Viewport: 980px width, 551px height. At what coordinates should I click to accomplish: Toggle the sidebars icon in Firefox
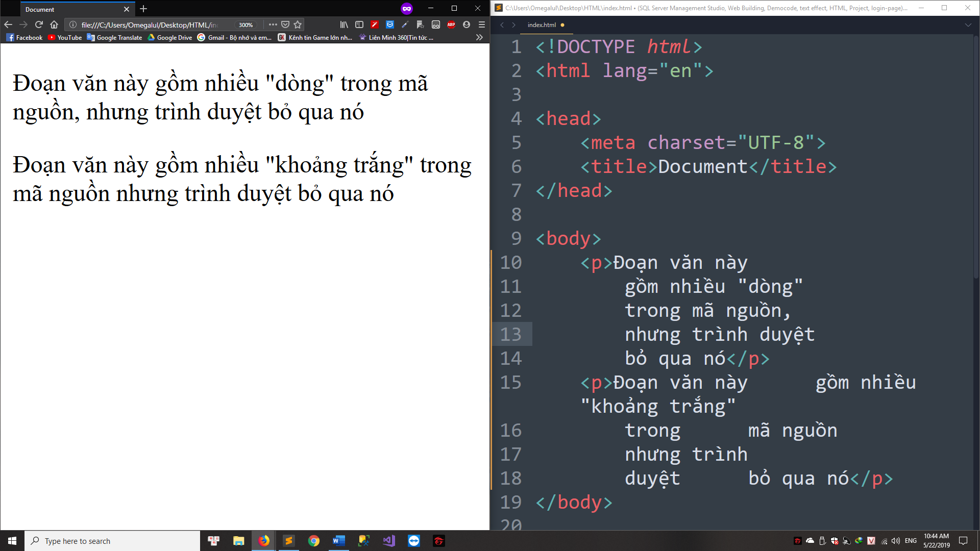(x=359, y=24)
